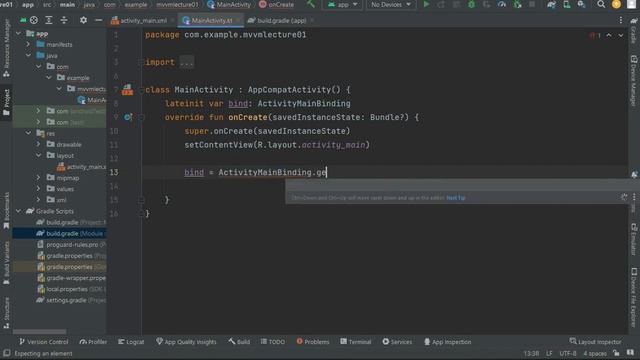Click the project tree horizontal scrollbar

pos(40,332)
